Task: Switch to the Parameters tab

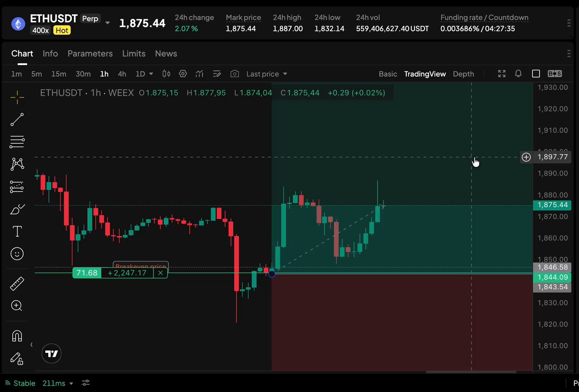Action: pos(90,54)
